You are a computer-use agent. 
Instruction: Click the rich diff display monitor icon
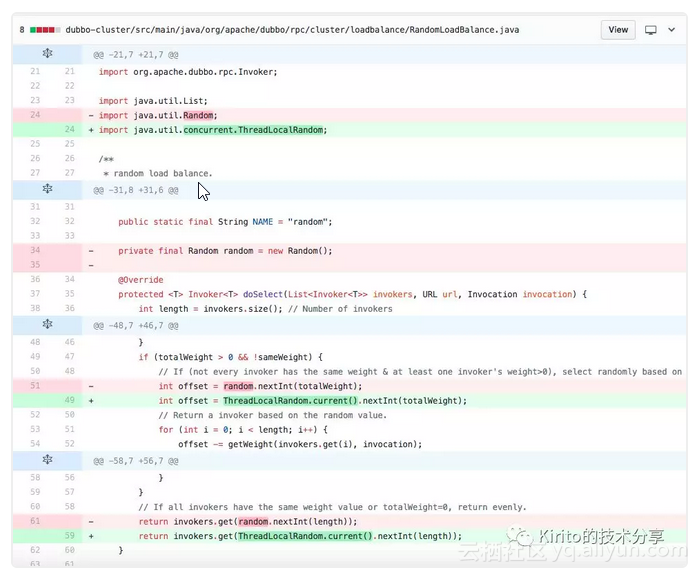pos(651,30)
